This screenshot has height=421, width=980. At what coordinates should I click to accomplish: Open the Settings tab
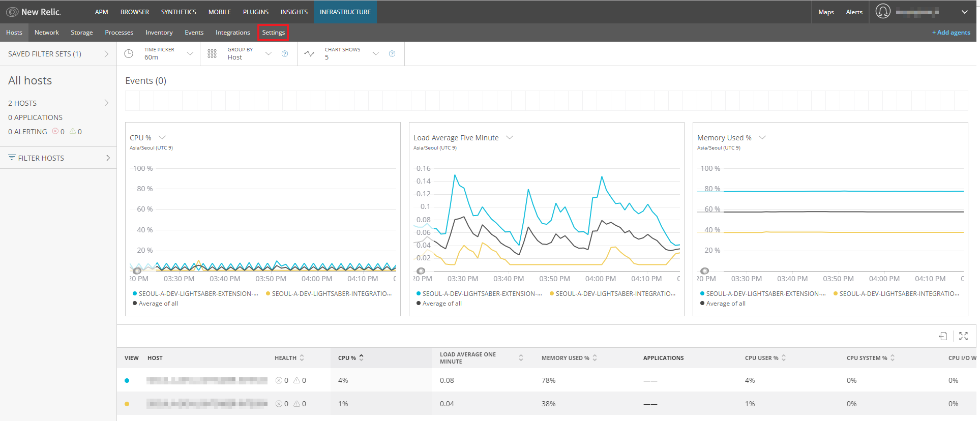point(273,33)
